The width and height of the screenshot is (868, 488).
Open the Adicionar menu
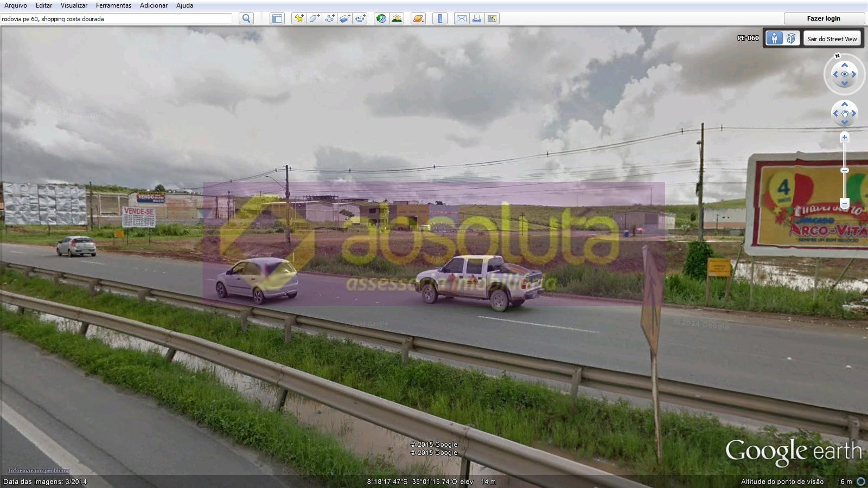pyautogui.click(x=154, y=5)
